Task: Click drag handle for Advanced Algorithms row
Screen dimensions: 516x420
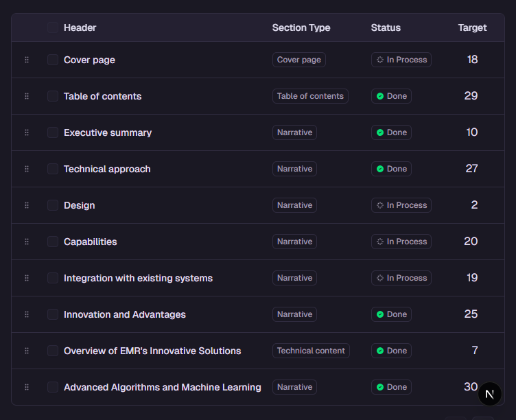Action: point(27,387)
